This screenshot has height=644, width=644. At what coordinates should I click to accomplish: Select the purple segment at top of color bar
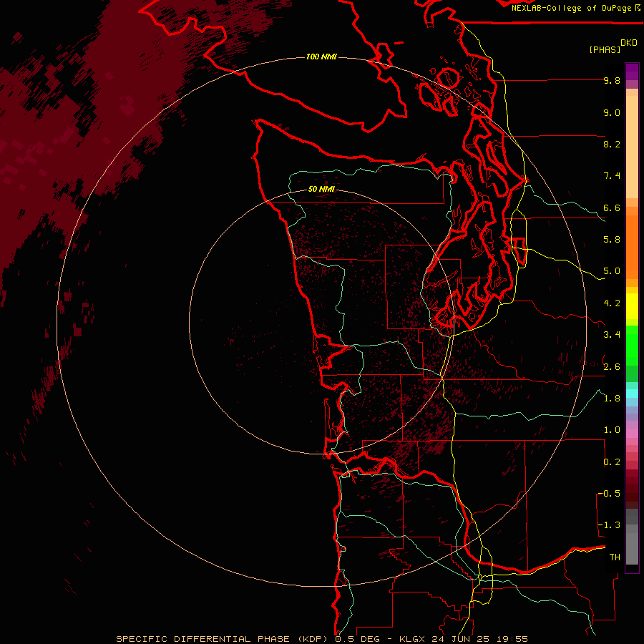[x=632, y=72]
